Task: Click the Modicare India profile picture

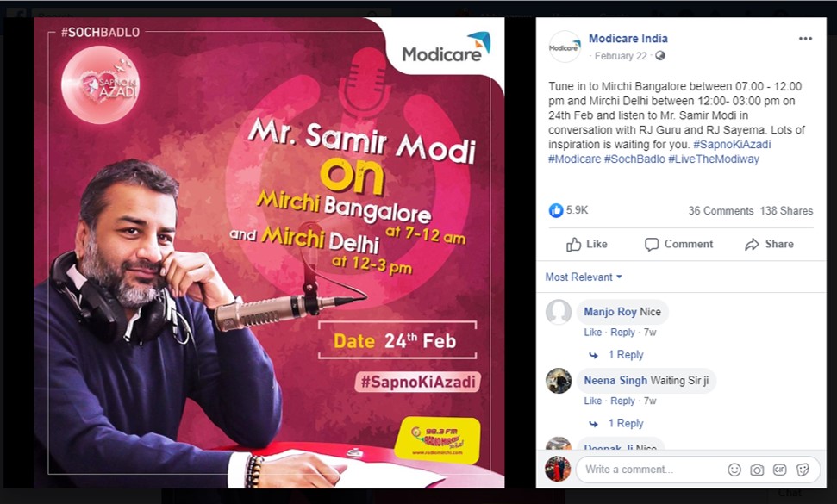Action: tap(565, 47)
